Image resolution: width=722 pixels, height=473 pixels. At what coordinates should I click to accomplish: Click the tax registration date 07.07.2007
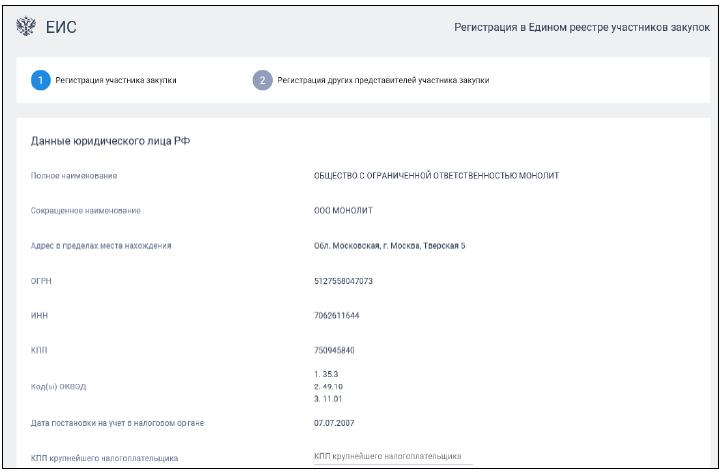coord(337,423)
